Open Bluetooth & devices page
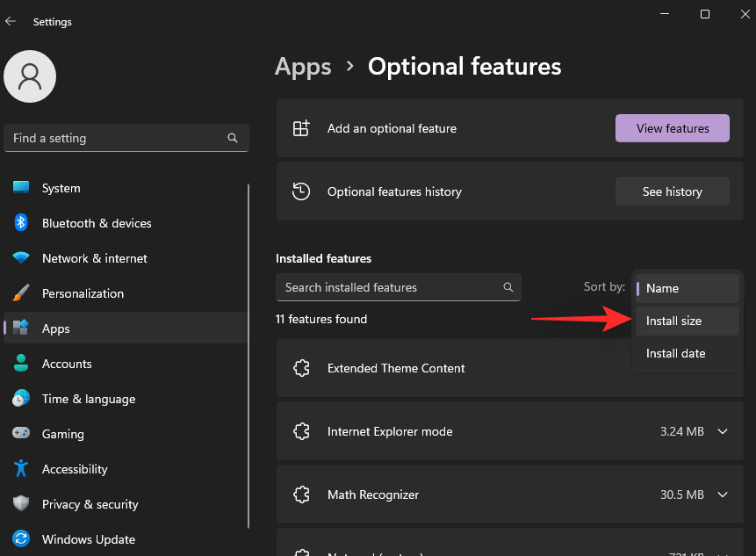The height and width of the screenshot is (556, 756). [126, 223]
